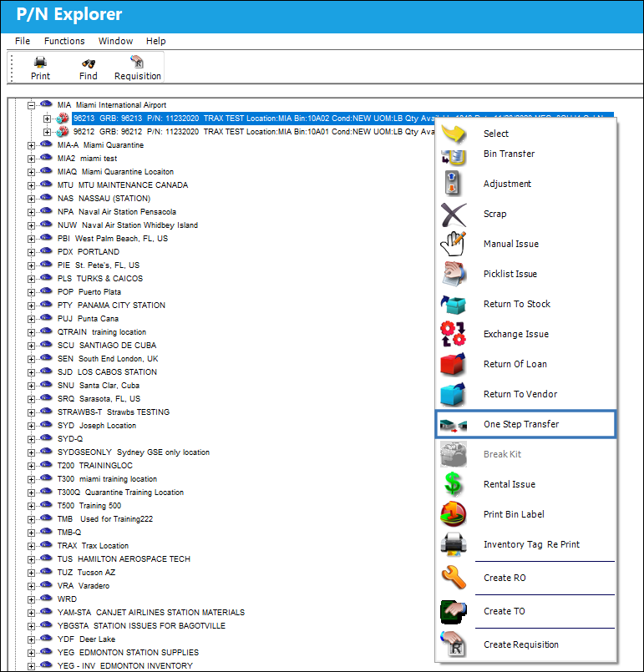Select YDF Deer Lake row
This screenshot has height=672, width=644.
pyautogui.click(x=86, y=639)
